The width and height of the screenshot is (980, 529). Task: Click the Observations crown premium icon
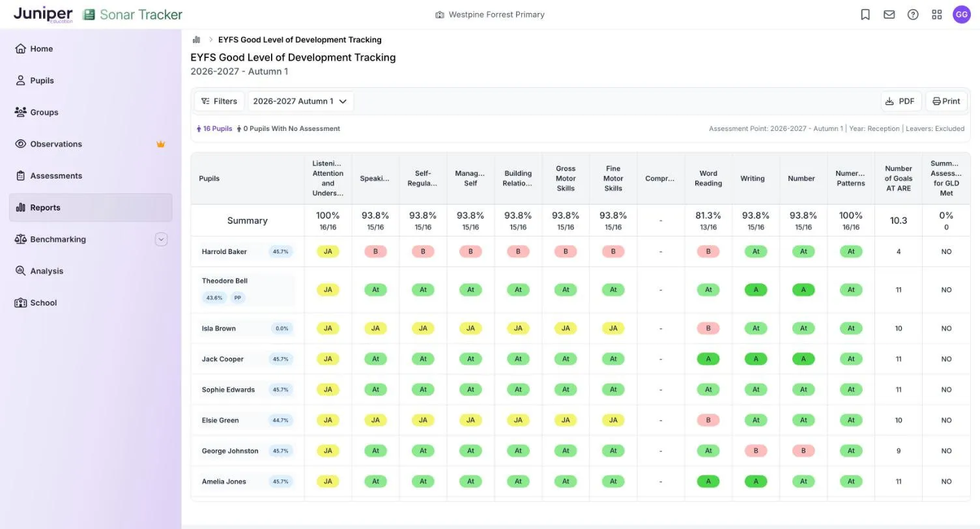(x=160, y=144)
